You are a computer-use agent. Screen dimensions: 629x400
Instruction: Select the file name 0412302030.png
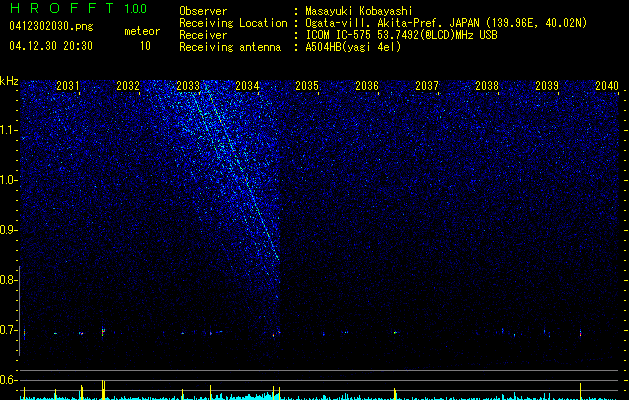coord(51,26)
